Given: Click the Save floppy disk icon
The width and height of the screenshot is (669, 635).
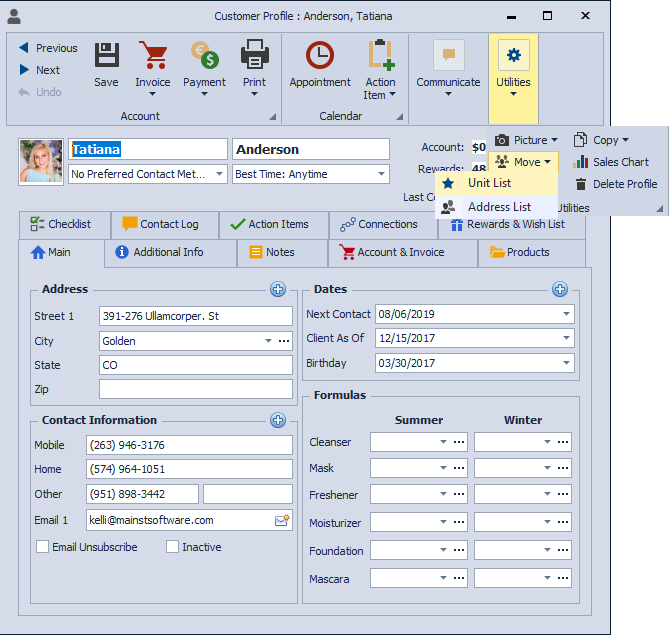Looking at the screenshot, I should tap(106, 55).
